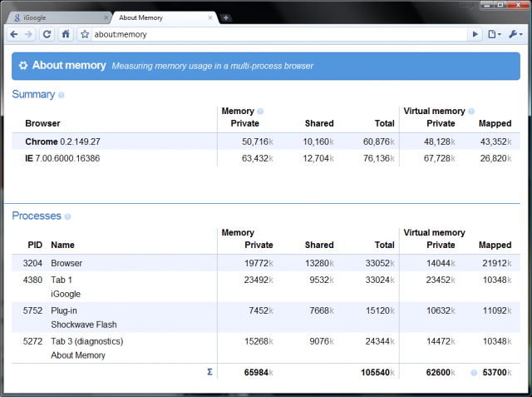532x397 pixels.
Task: Click About Memory title under Tab 3
Action: [78, 355]
